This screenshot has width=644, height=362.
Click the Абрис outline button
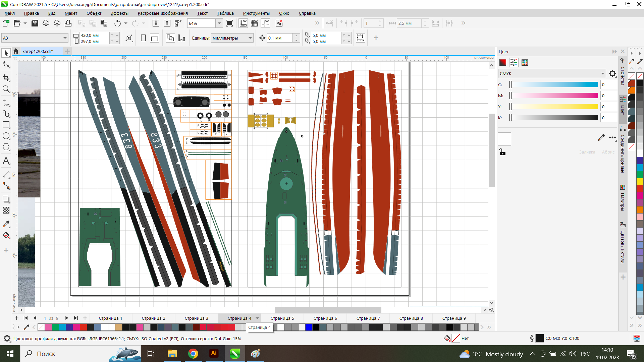point(608,152)
